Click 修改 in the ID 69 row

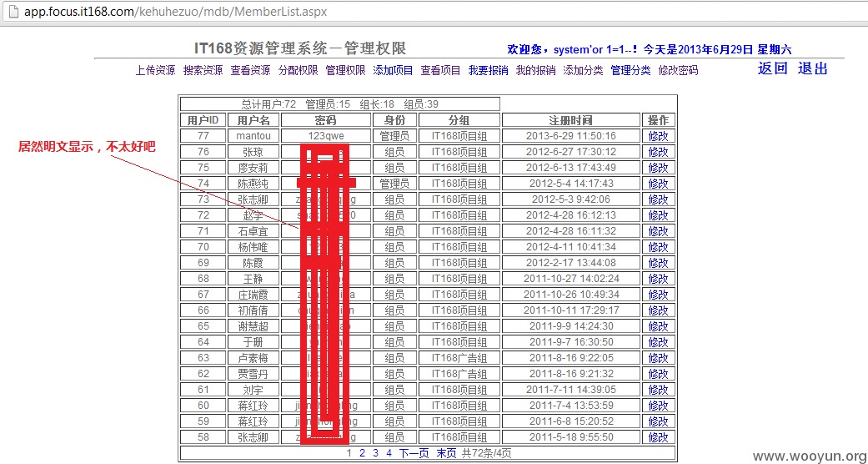659,263
